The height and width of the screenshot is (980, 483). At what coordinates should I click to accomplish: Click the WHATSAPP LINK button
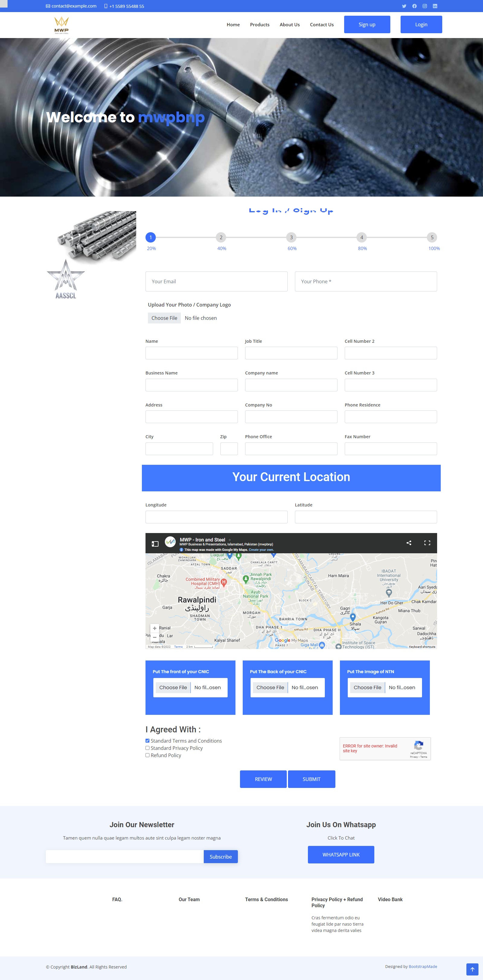tap(341, 854)
